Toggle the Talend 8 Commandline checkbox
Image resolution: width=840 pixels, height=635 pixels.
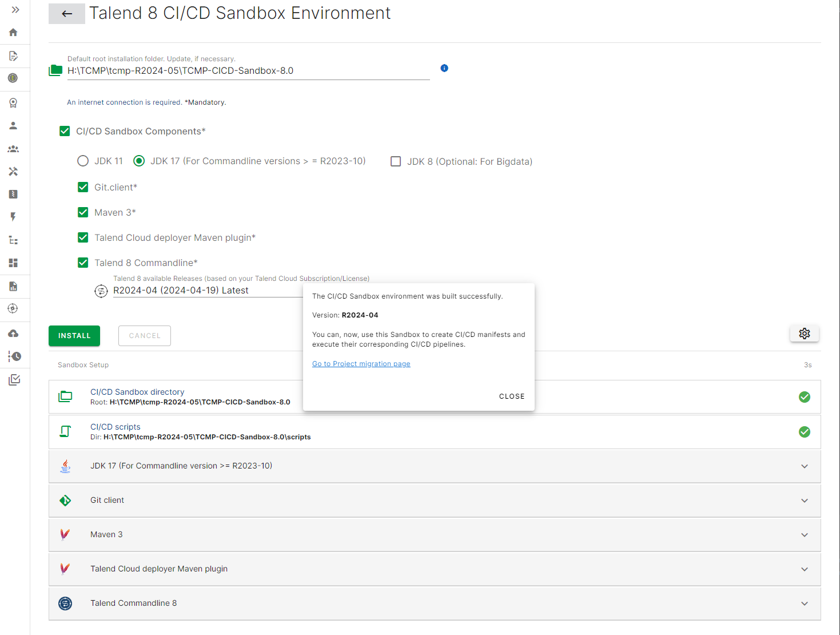click(x=83, y=263)
